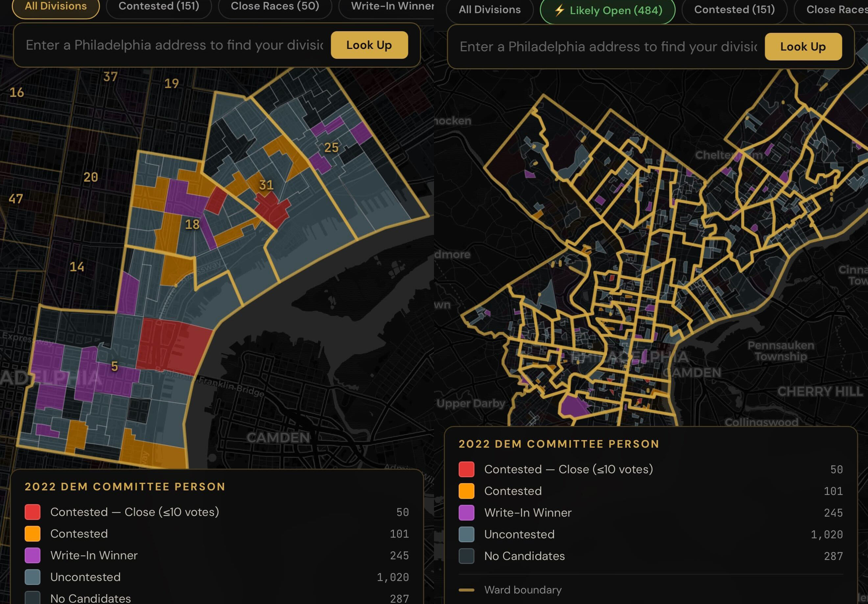Click the Write-In Winner filter chip
Screen dimensions: 868x604
tap(391, 7)
